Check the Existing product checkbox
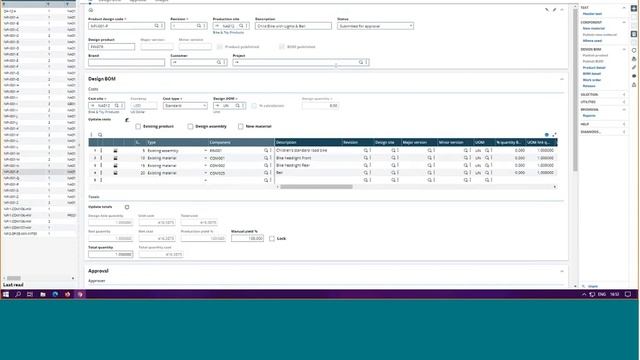This screenshot has height=360, width=640. [x=138, y=127]
